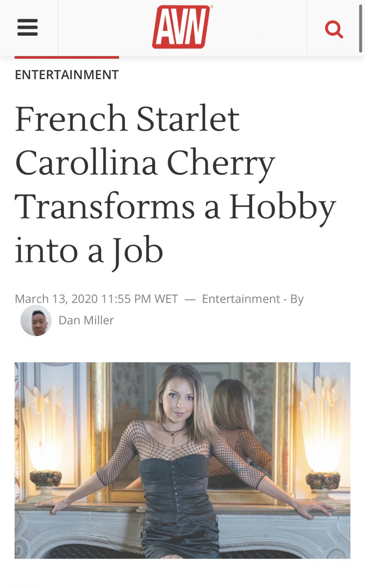Viewport: 365px width, 588px height.
Task: Click the word "By" in the byline
Action: click(297, 299)
